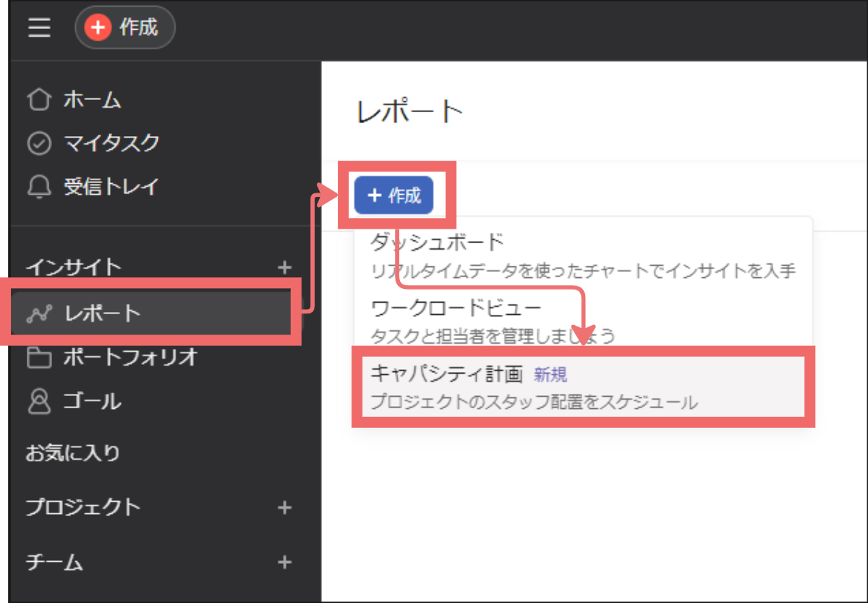
Task: Click the chart line icon beside レポート
Action: pyautogui.click(x=39, y=313)
